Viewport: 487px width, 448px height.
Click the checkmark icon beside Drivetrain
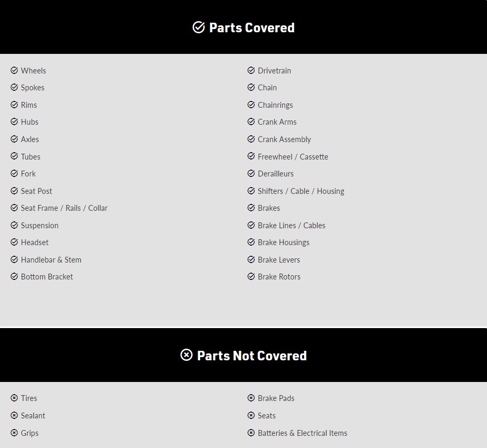click(x=251, y=70)
